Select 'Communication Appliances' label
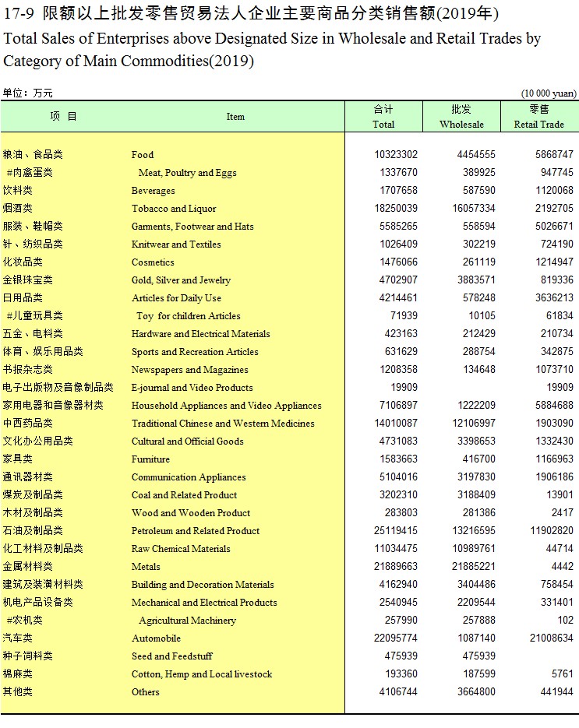 coord(189,477)
